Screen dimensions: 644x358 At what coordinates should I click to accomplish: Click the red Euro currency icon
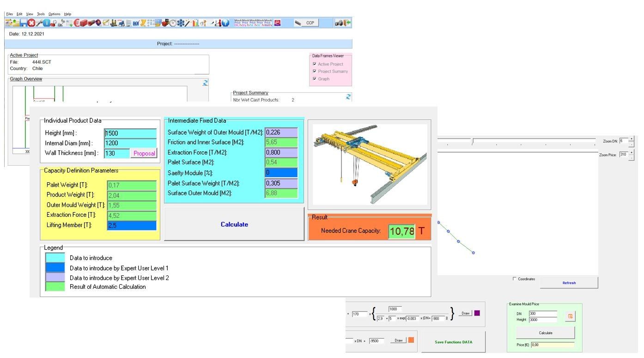76,23
